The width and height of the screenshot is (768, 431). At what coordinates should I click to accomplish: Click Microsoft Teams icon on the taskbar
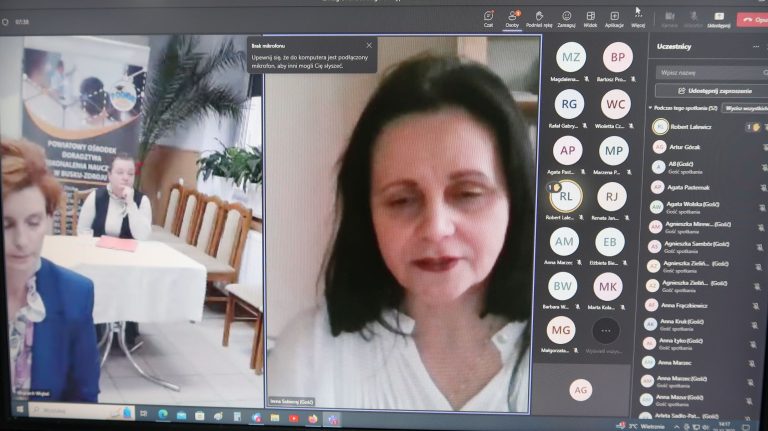333,419
